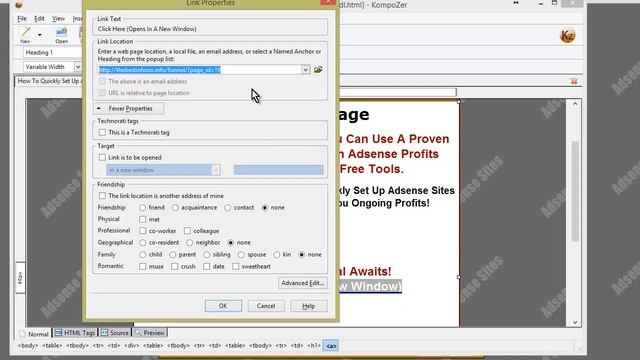Select the How To Quickly Set Up document tab
640x360 pixels.
49,81
